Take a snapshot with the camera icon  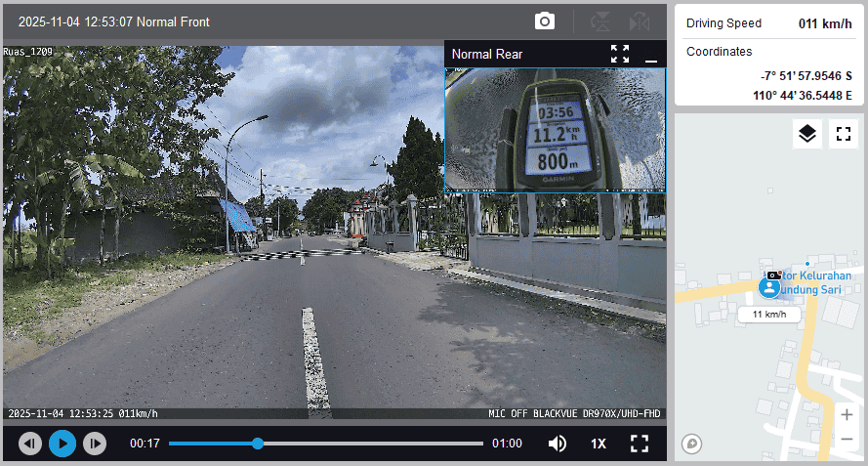tap(544, 21)
